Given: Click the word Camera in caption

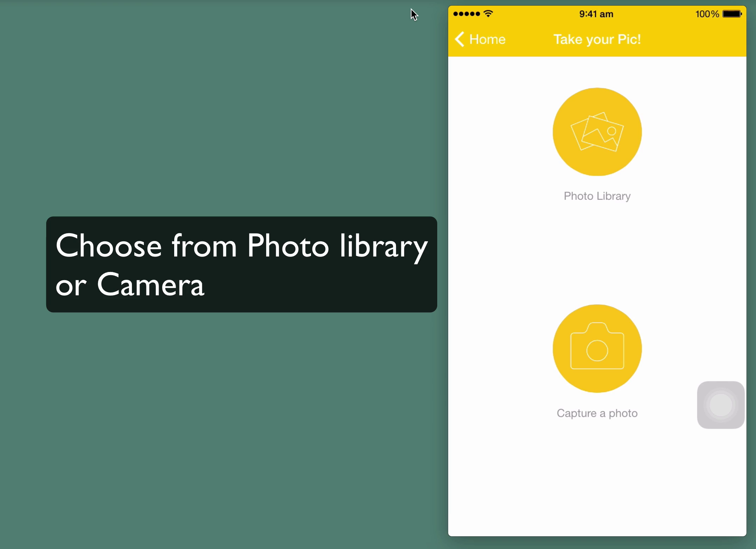Looking at the screenshot, I should pos(150,284).
